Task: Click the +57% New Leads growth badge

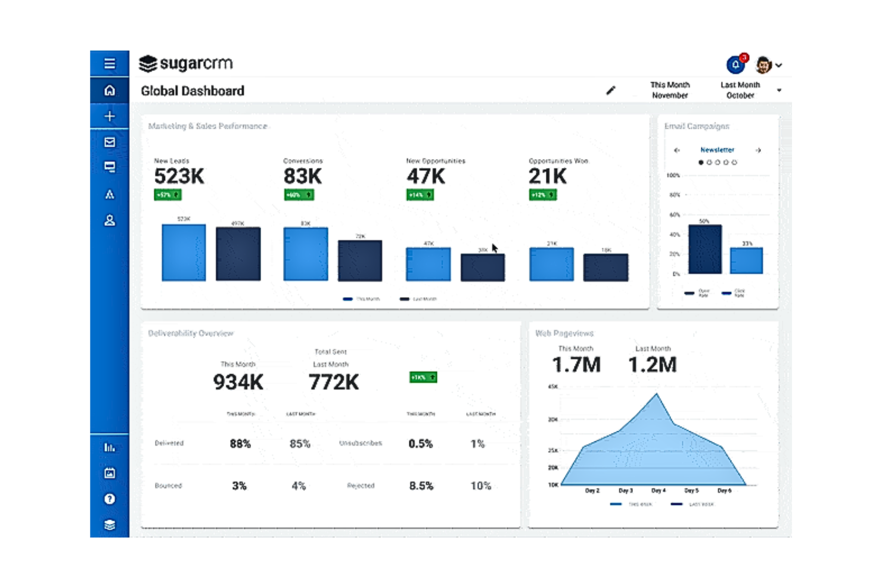Action: pos(167,195)
